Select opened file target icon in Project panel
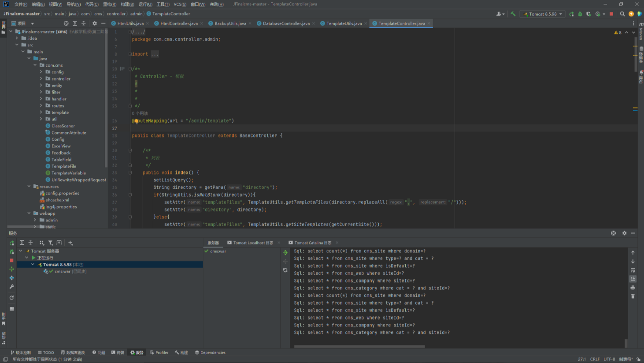The height and width of the screenshot is (363, 644). 66,23
